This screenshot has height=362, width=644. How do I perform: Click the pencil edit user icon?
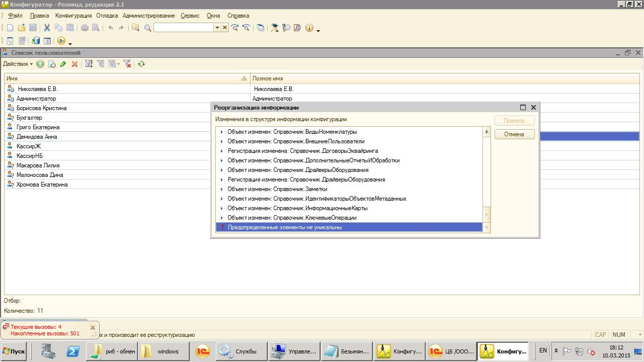coord(63,64)
